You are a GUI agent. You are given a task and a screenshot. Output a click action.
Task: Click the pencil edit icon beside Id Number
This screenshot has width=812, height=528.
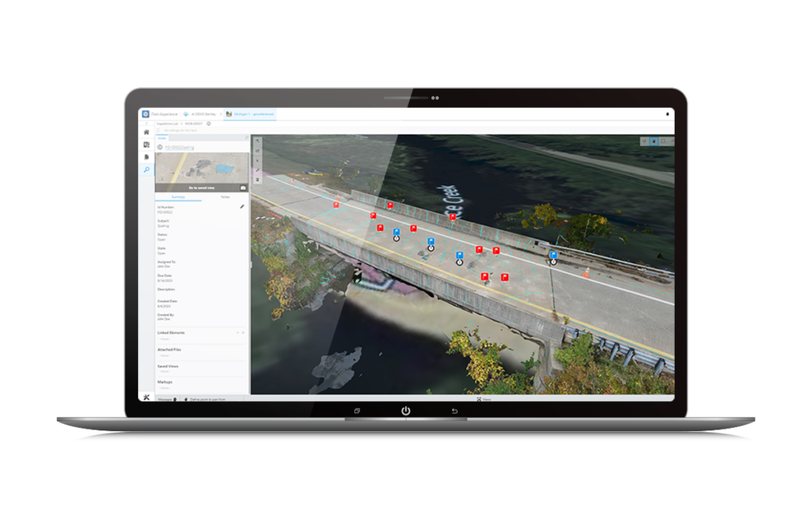243,206
